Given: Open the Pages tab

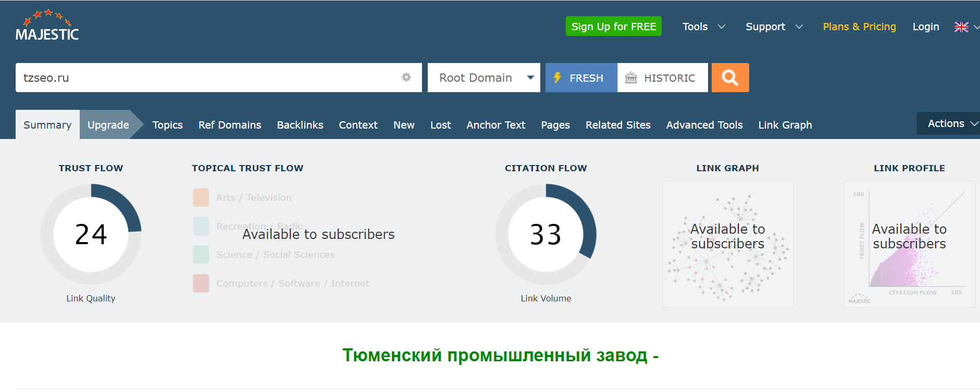Looking at the screenshot, I should point(555,125).
